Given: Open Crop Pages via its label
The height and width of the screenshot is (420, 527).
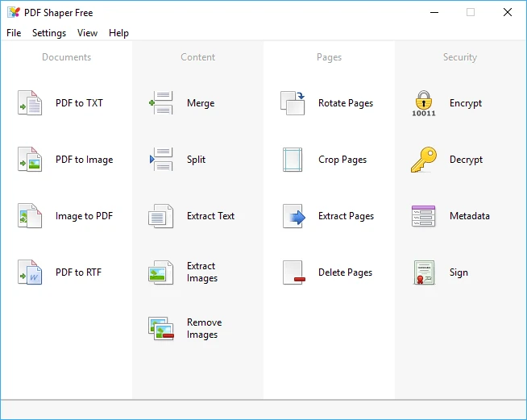Looking at the screenshot, I should pyautogui.click(x=342, y=160).
